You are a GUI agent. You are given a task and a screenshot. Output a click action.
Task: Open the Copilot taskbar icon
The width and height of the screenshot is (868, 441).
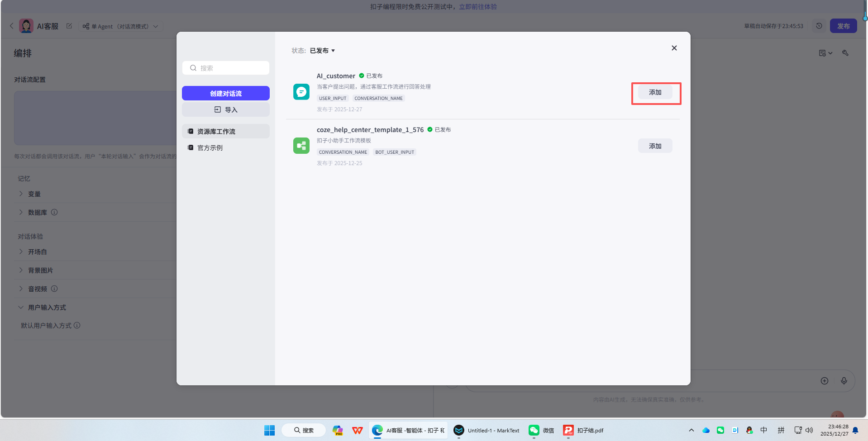pyautogui.click(x=338, y=430)
